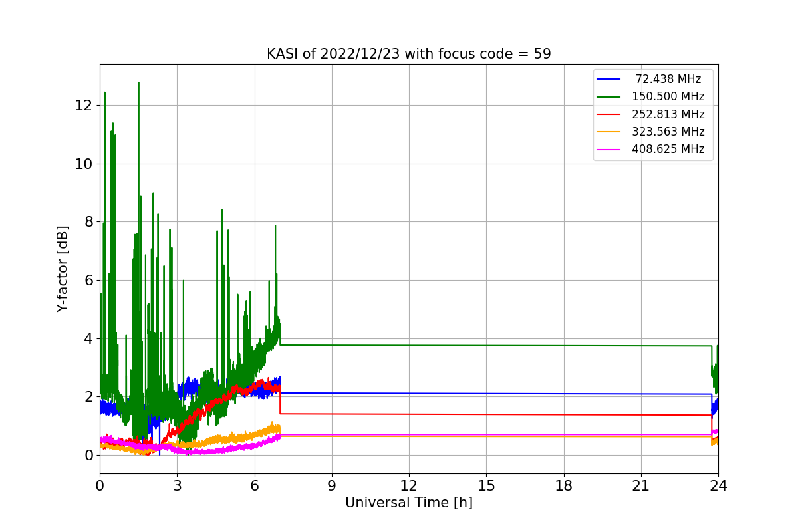Click the Universal Time [h] axis label
Viewport: 798px width, 532px height.
pyautogui.click(x=408, y=503)
